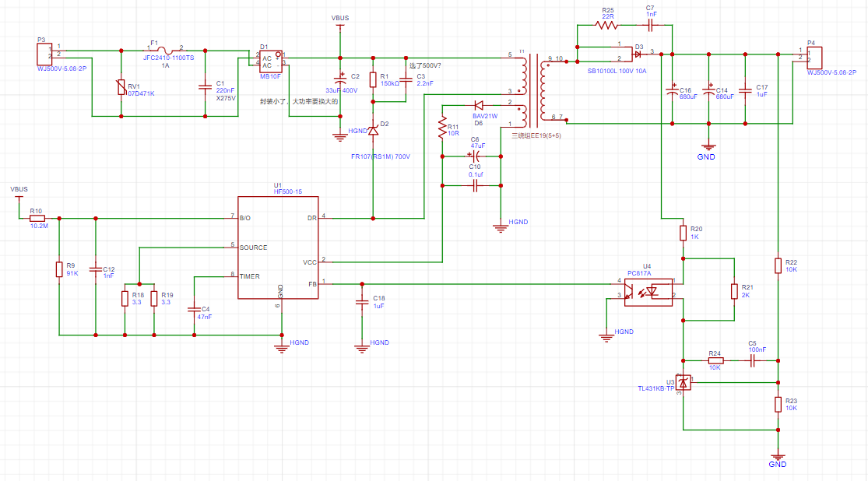
Task: Select the U4 optocoupler symbol
Action: (648, 292)
